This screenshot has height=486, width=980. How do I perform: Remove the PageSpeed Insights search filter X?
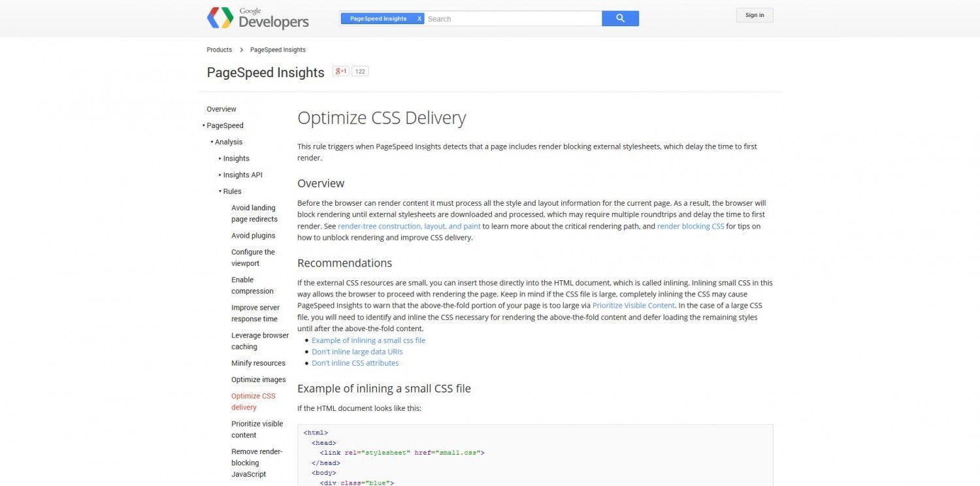point(419,18)
